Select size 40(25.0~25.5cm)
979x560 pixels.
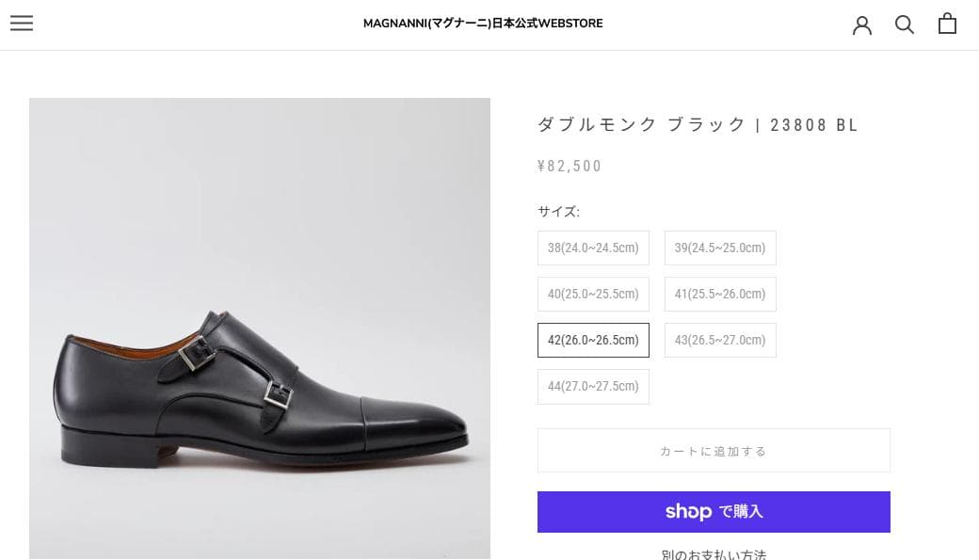pyautogui.click(x=593, y=294)
